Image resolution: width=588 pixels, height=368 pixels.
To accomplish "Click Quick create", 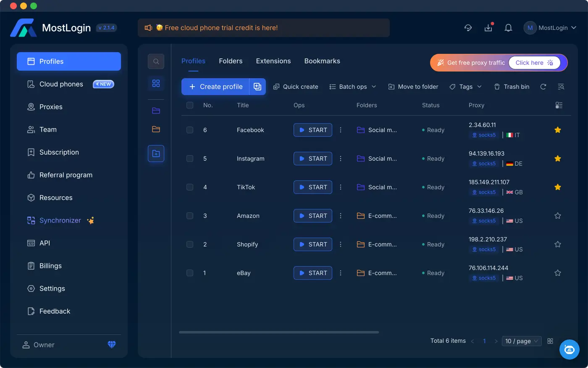I will 296,87.
